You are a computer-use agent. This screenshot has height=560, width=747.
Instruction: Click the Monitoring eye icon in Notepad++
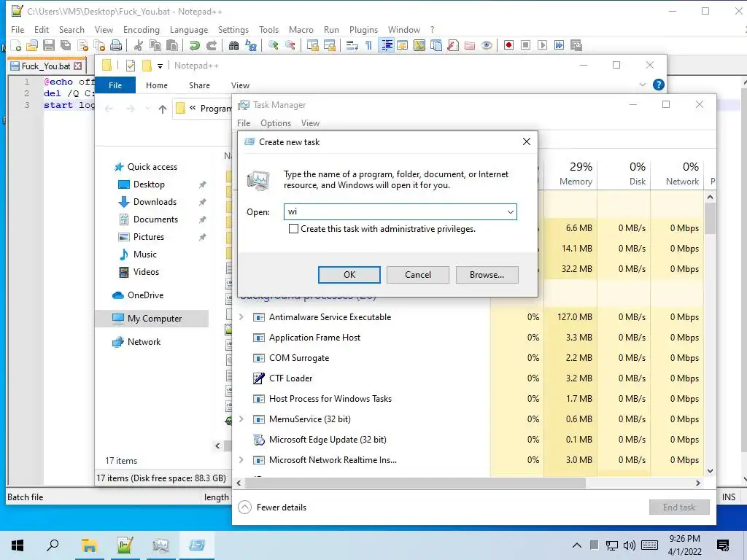coord(487,45)
